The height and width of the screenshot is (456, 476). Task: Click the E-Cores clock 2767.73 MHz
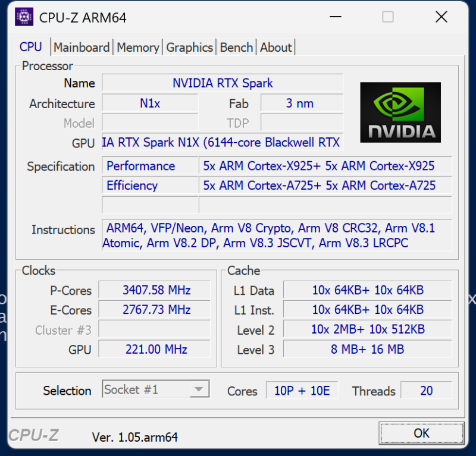click(x=154, y=310)
